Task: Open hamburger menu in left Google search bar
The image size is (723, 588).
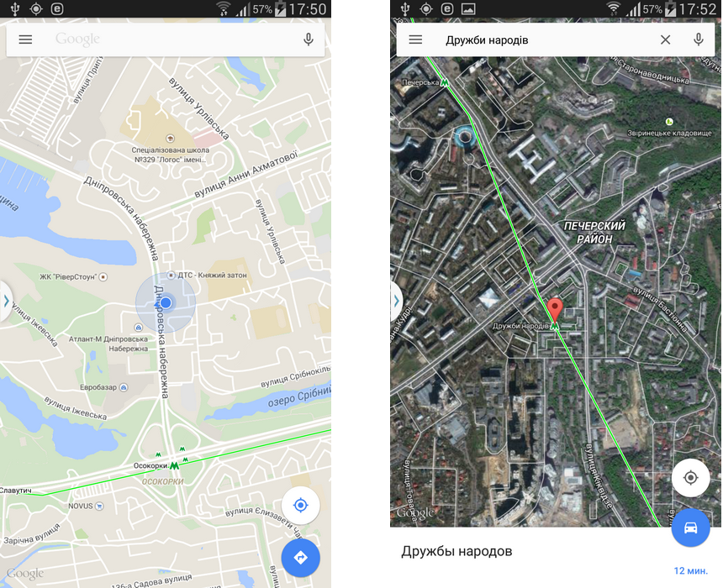Action: click(x=25, y=39)
